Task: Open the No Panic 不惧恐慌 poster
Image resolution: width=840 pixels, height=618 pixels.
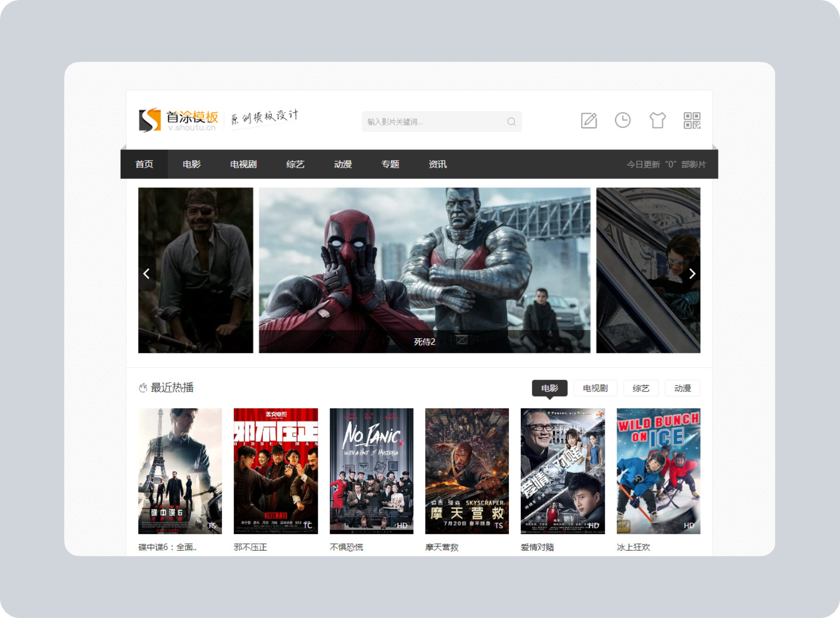Action: (372, 471)
